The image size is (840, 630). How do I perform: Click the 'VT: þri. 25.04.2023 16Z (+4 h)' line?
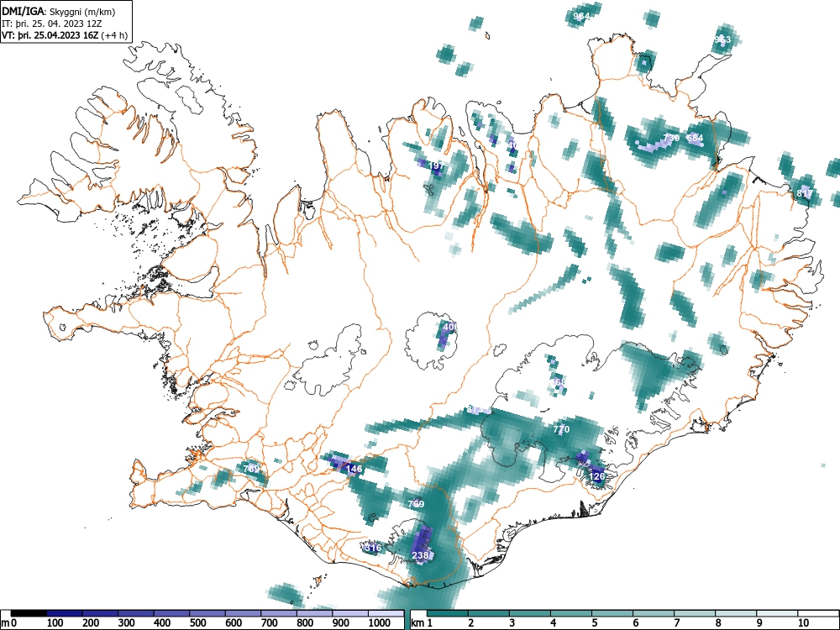[65, 35]
